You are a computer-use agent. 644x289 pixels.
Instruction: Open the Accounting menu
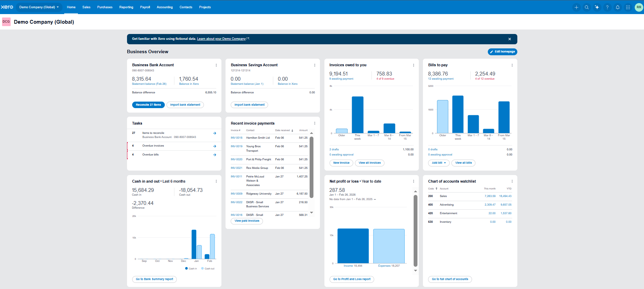click(165, 7)
